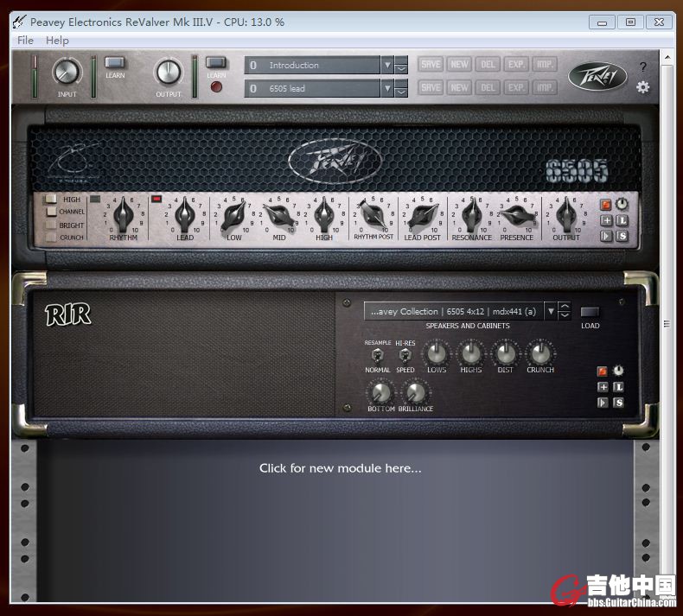Viewport: 683px width, 616px height.
Task: Click the plus icon on the RIR module
Action: (x=603, y=386)
